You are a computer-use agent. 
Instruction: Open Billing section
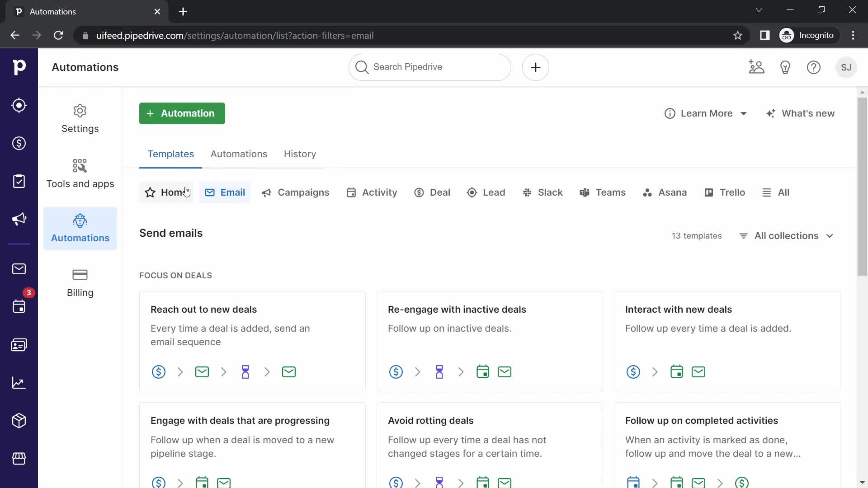[x=80, y=283]
